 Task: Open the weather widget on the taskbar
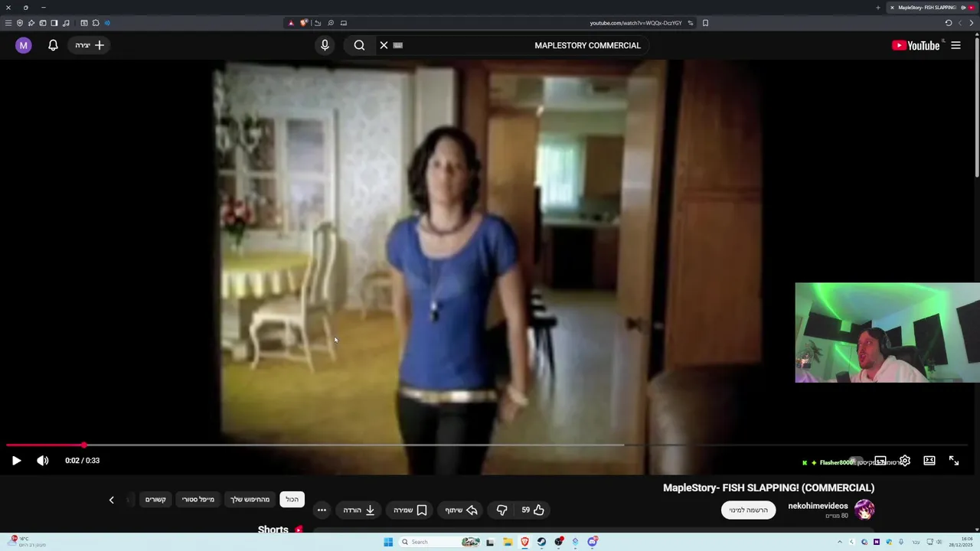pyautogui.click(x=27, y=542)
